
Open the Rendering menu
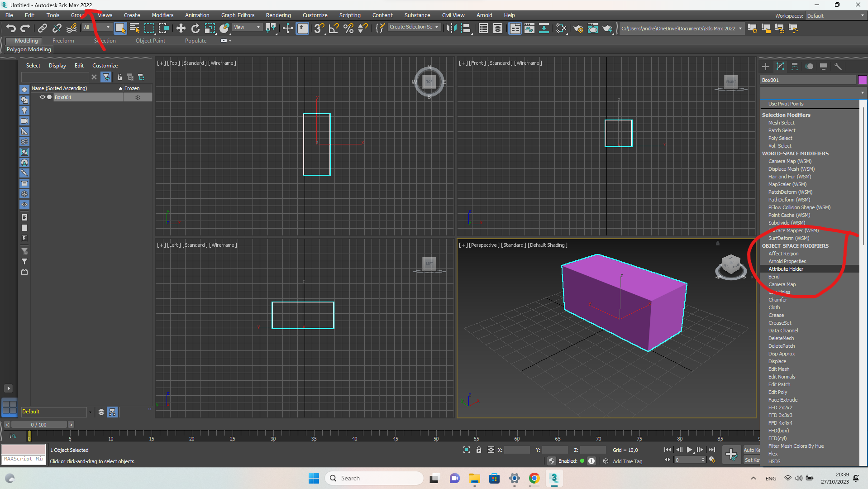click(278, 15)
